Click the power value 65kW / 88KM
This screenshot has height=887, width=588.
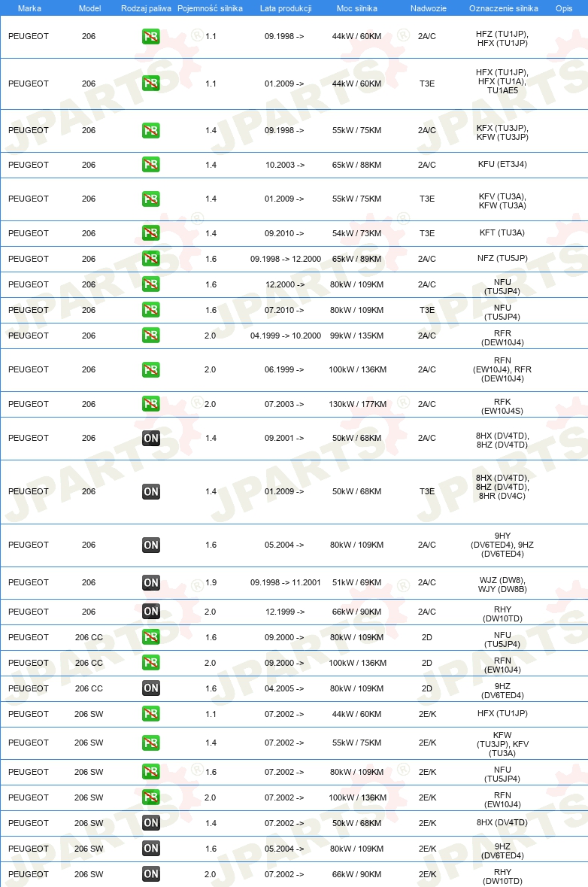click(x=356, y=166)
